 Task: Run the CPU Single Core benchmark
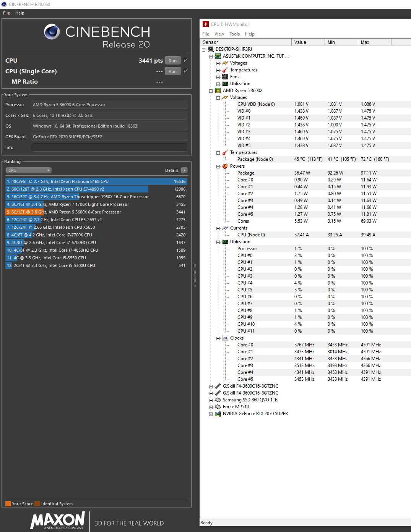(x=172, y=71)
